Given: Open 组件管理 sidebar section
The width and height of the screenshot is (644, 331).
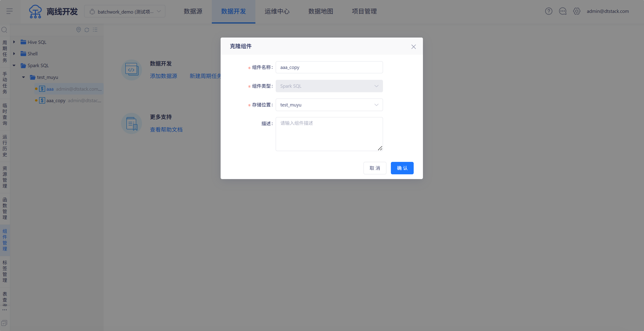Looking at the screenshot, I should (x=5, y=240).
